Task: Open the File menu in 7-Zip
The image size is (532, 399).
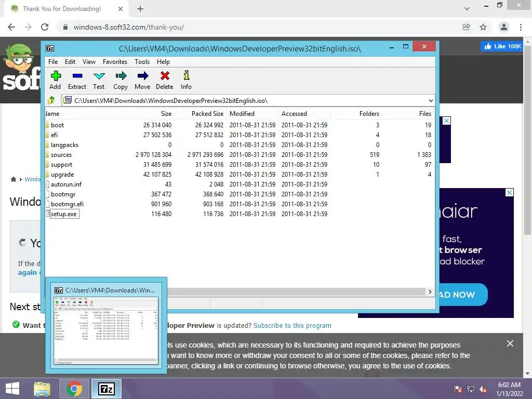Action: pyautogui.click(x=53, y=62)
